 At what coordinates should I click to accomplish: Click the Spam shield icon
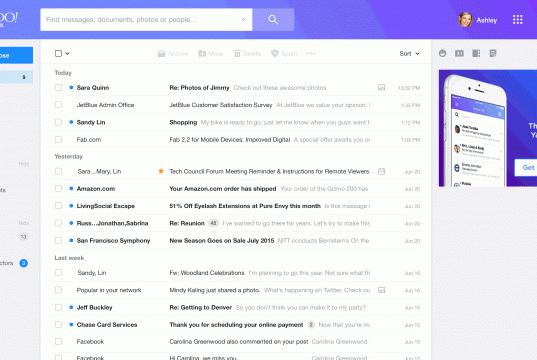pyautogui.click(x=275, y=53)
